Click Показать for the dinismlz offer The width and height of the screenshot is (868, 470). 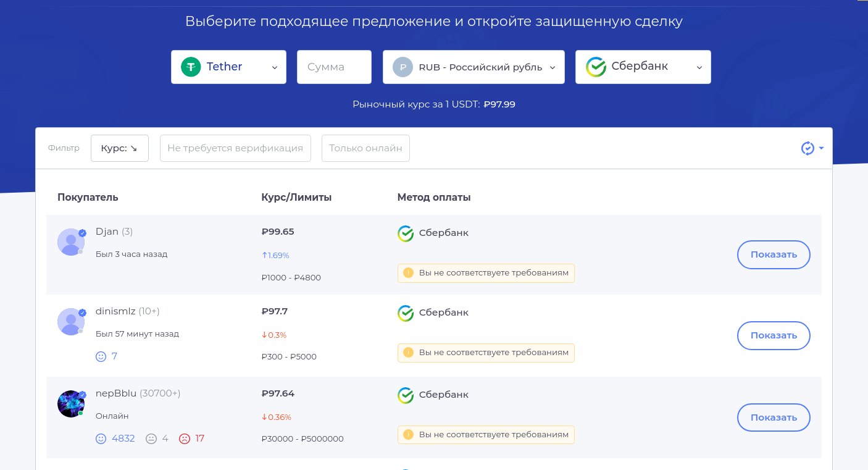774,335
